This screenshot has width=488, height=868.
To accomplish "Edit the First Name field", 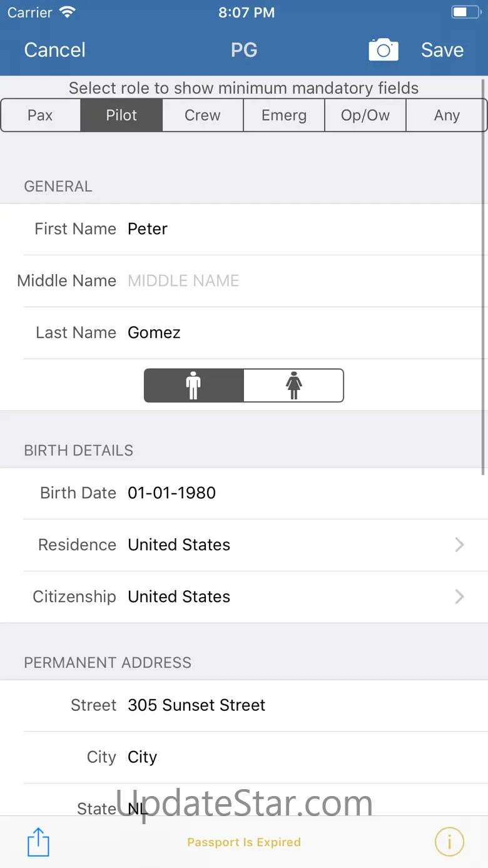I will pyautogui.click(x=300, y=229).
